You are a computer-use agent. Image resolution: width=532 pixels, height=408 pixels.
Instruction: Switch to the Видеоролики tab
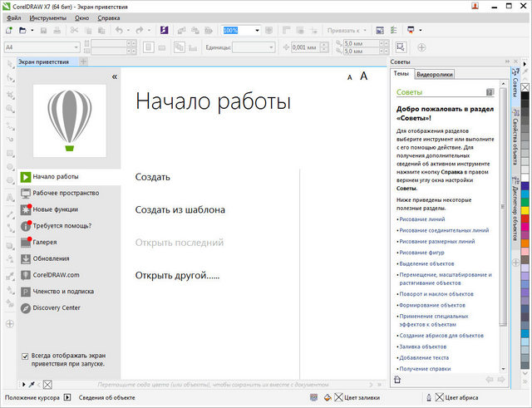click(x=435, y=74)
